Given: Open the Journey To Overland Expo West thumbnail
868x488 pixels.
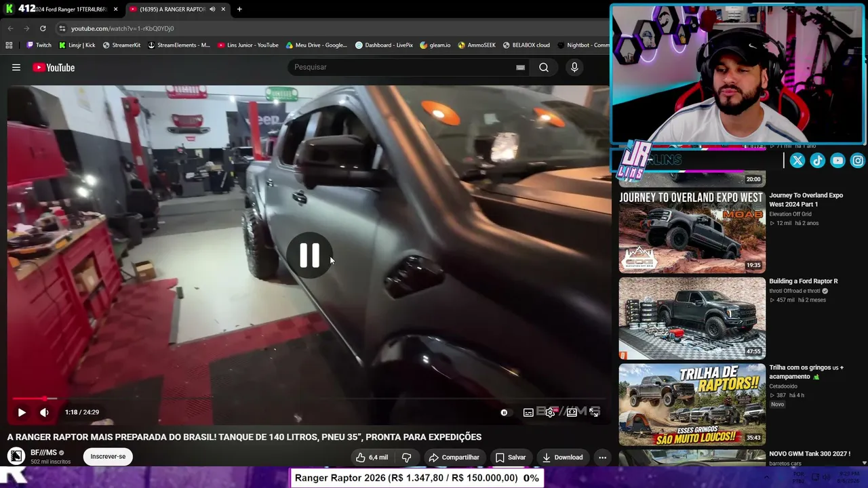Looking at the screenshot, I should coord(692,232).
